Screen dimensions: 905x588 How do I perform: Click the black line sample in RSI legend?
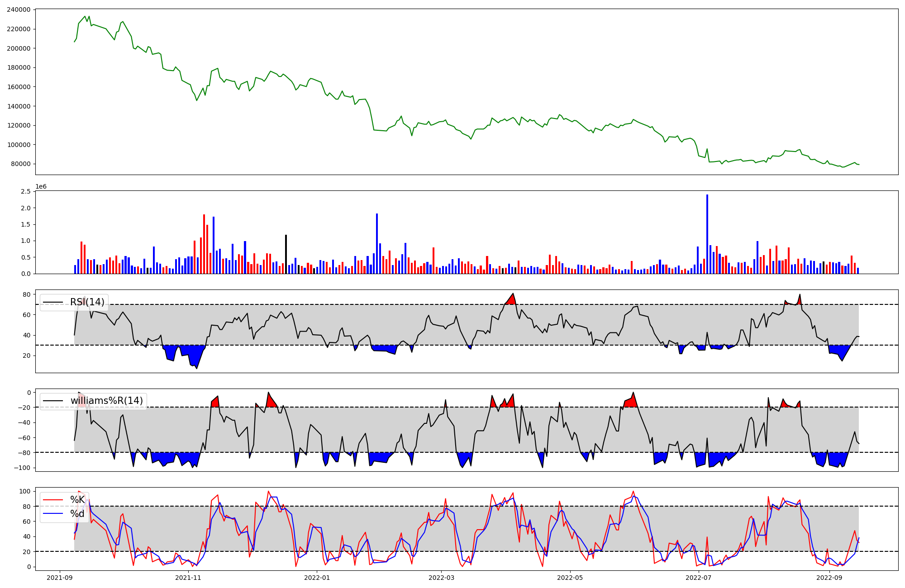52,302
